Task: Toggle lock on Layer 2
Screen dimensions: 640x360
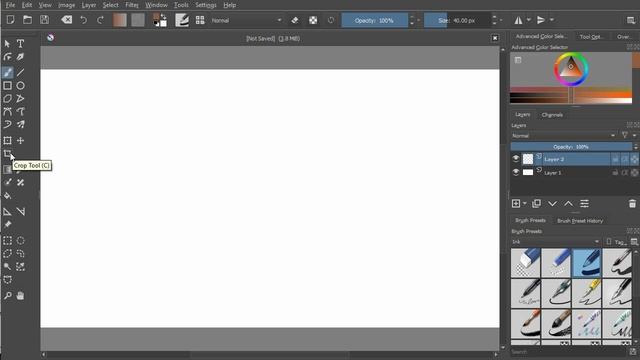Action: [x=615, y=160]
